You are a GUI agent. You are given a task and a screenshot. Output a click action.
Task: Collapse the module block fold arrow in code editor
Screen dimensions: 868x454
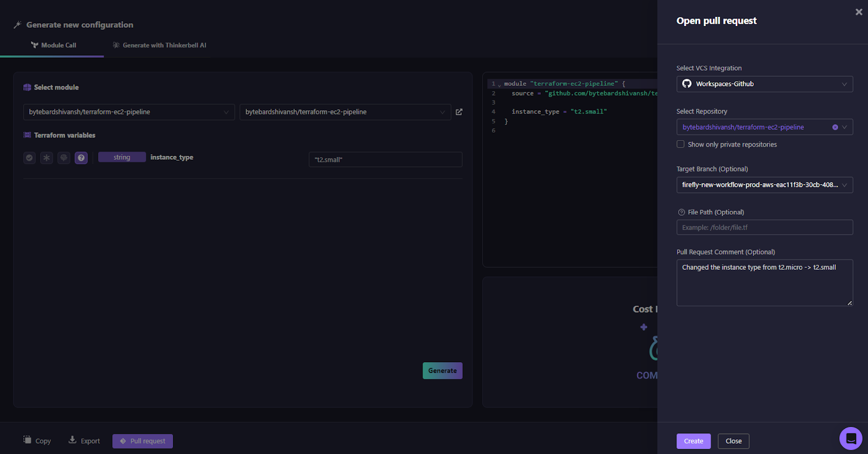pyautogui.click(x=500, y=85)
